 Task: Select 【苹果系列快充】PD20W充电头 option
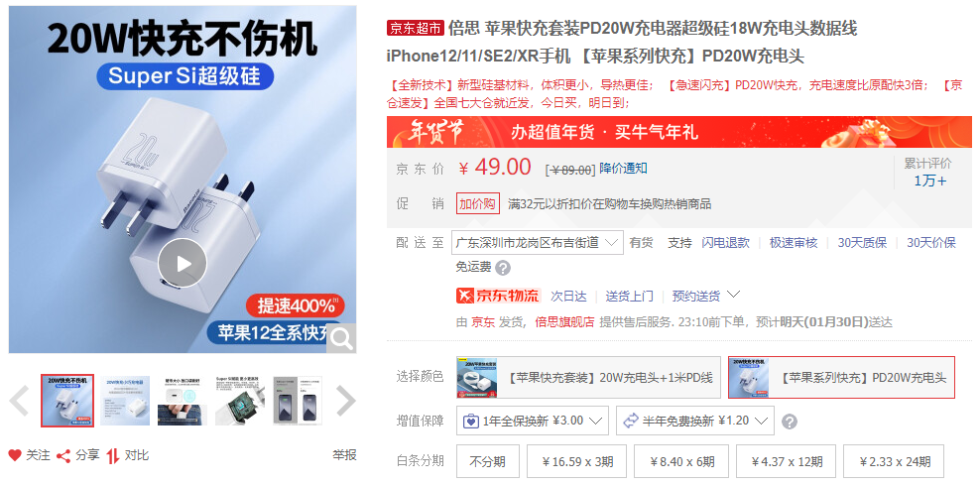click(841, 378)
